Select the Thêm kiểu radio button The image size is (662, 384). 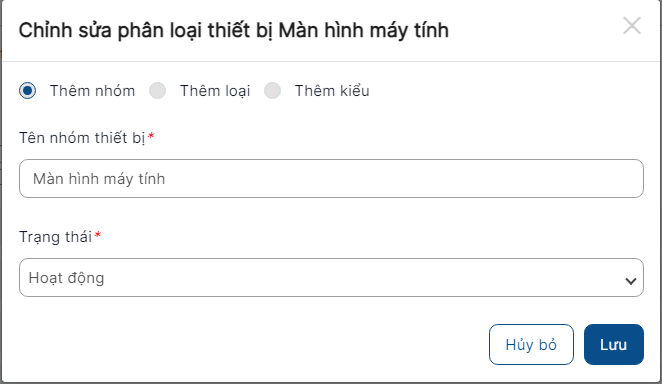click(272, 91)
